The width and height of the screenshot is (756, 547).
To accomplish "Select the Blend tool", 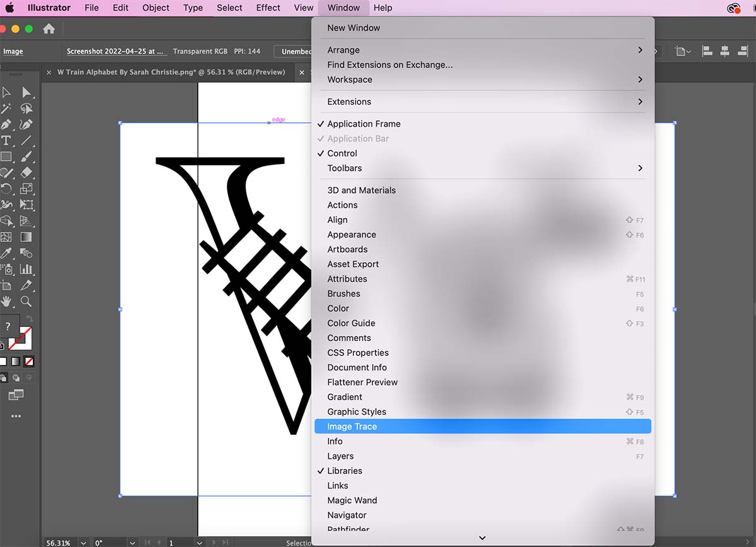I will coord(26,253).
